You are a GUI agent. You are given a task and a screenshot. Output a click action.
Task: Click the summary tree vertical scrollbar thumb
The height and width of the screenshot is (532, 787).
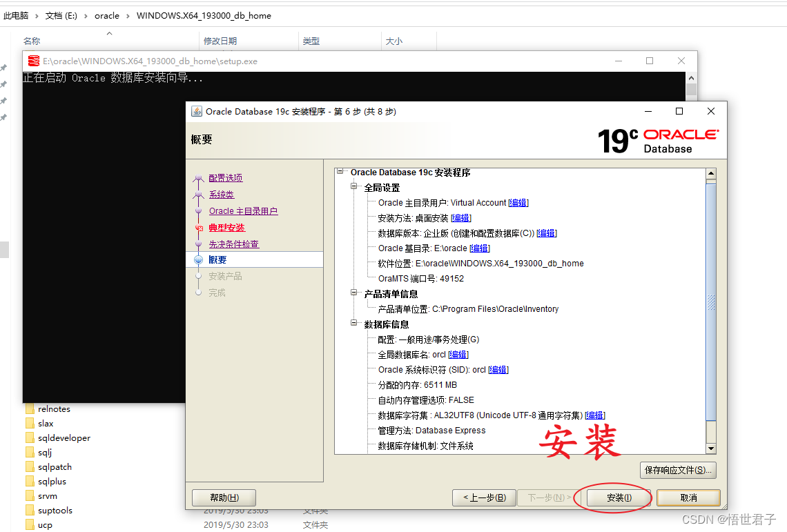click(x=710, y=301)
